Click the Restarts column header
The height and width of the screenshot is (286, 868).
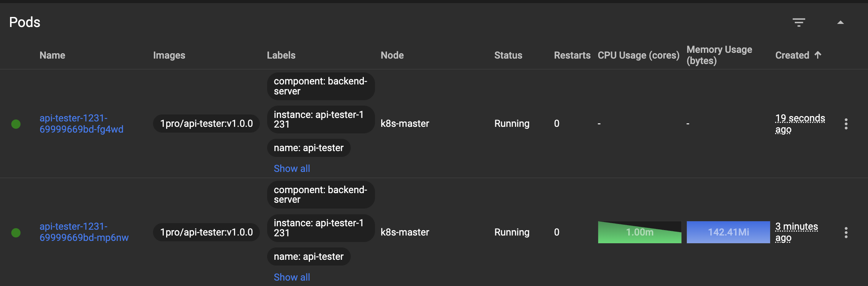pyautogui.click(x=572, y=56)
